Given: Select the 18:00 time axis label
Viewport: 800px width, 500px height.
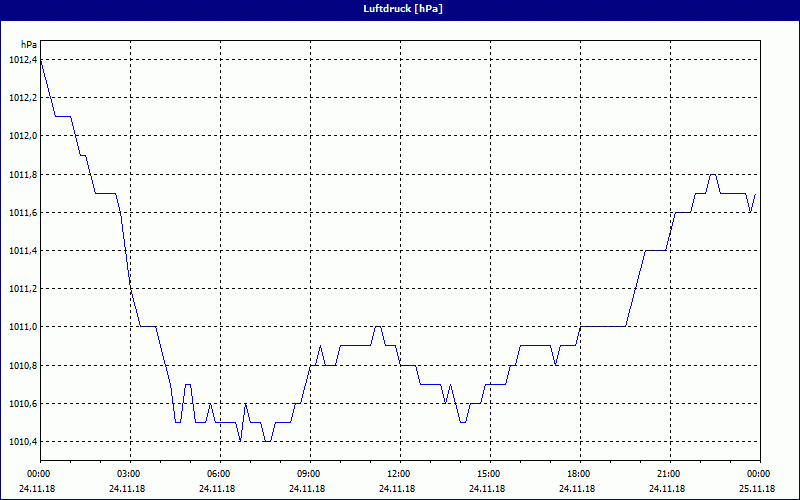Looking at the screenshot, I should 579,474.
